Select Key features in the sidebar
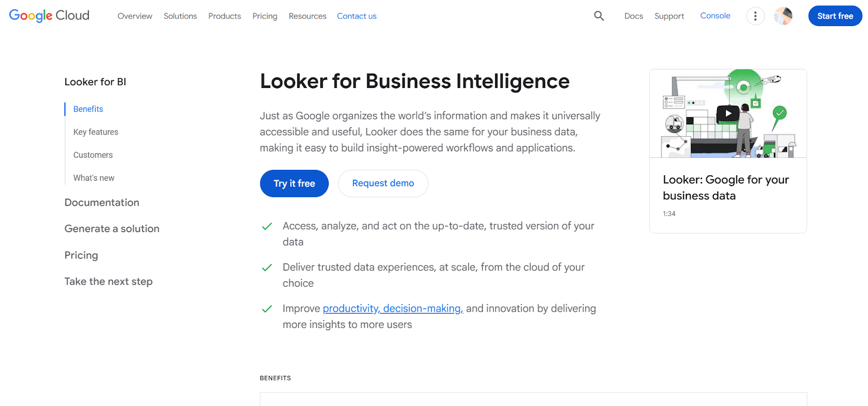This screenshot has height=406, width=868. [x=95, y=131]
